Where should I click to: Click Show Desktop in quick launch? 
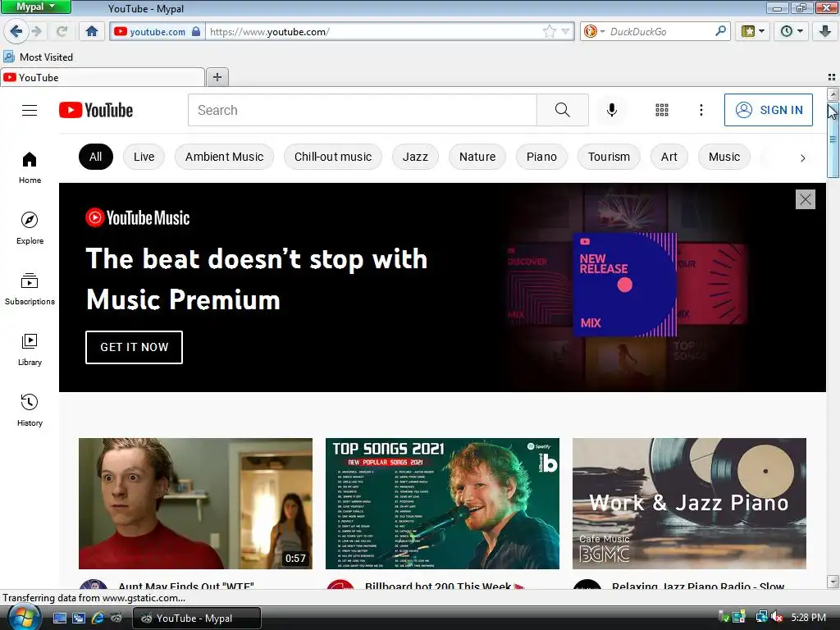59,618
